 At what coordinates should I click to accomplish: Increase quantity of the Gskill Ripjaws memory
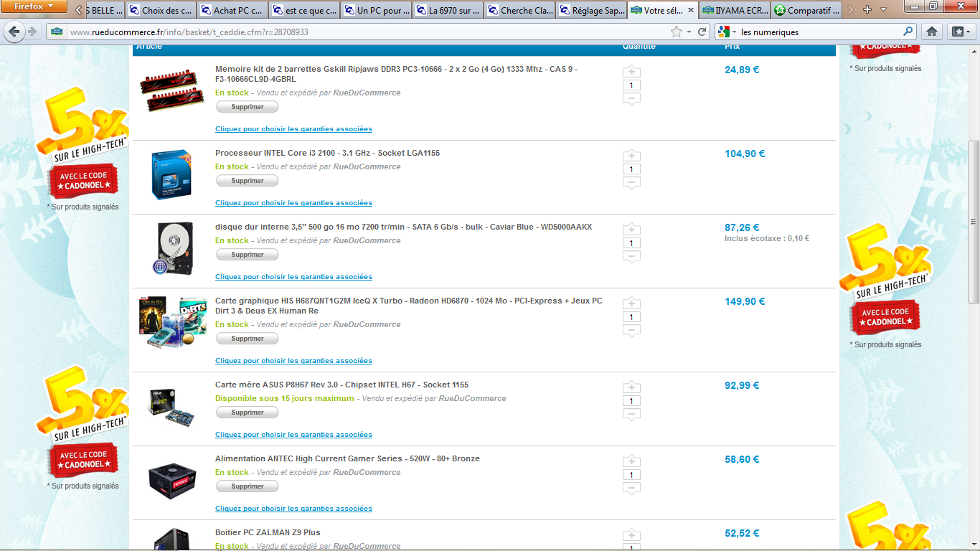click(631, 72)
